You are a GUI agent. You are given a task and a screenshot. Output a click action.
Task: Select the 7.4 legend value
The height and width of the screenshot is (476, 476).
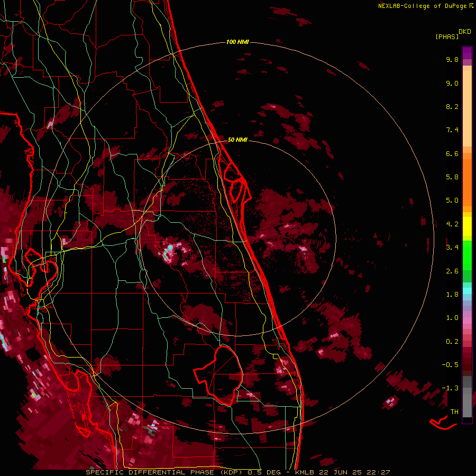tap(452, 130)
